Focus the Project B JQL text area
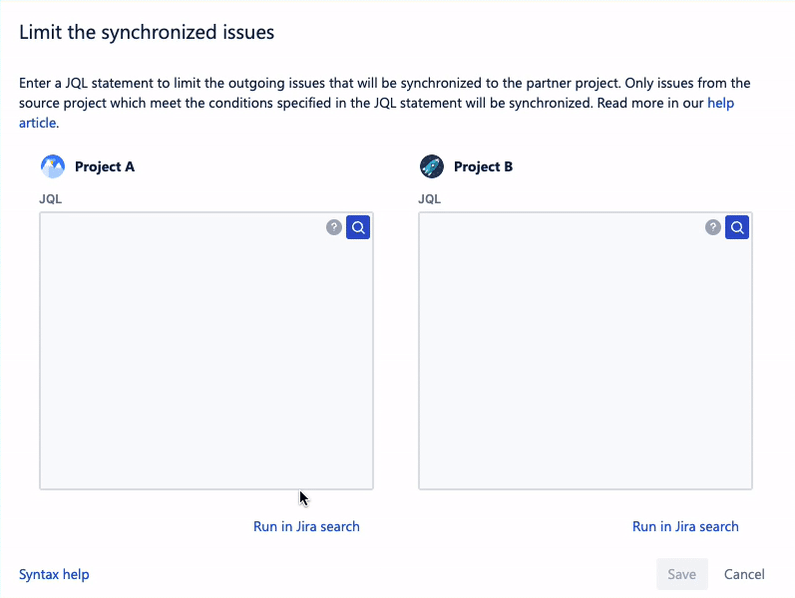The width and height of the screenshot is (795, 598). [x=570, y=360]
